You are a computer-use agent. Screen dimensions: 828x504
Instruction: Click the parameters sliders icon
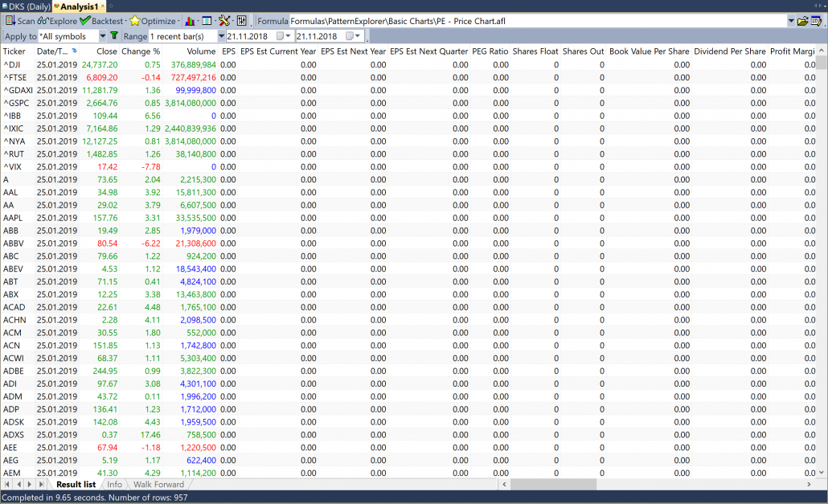coord(241,21)
